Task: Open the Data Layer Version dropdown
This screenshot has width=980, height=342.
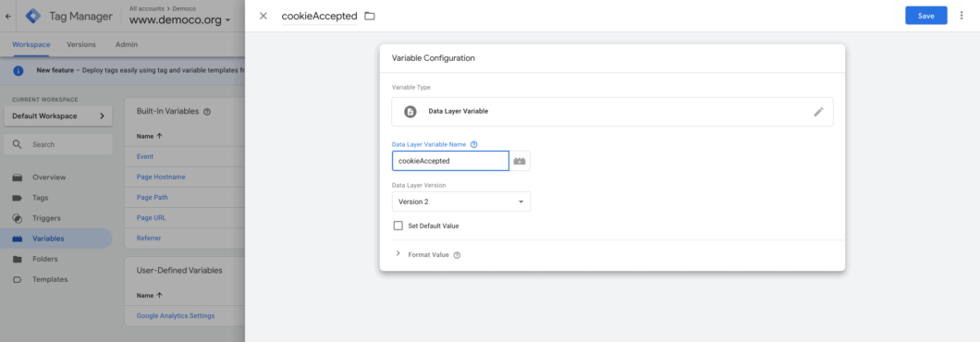Action: [x=461, y=202]
